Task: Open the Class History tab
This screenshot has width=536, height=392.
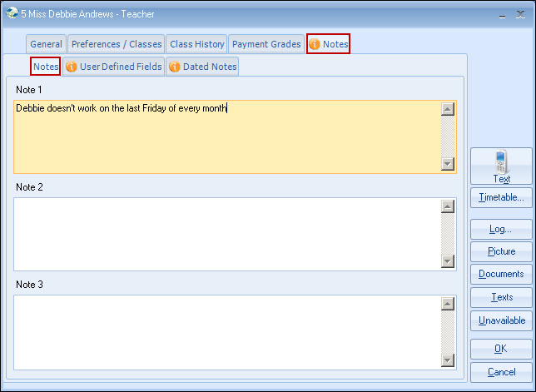Action: (196, 44)
